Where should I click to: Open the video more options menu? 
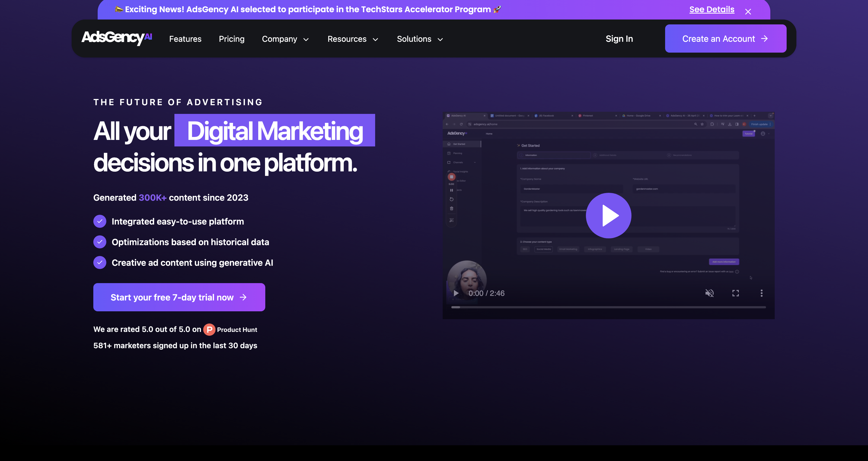coord(761,293)
